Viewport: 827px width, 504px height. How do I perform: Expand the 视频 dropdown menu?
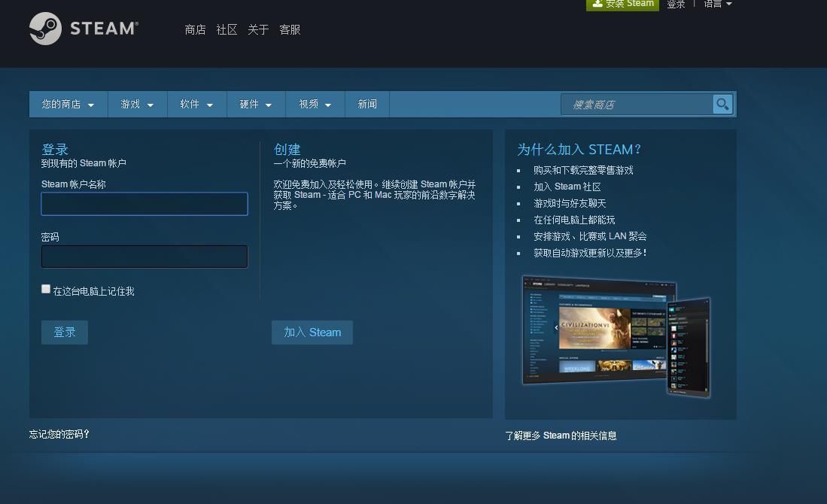click(x=315, y=105)
